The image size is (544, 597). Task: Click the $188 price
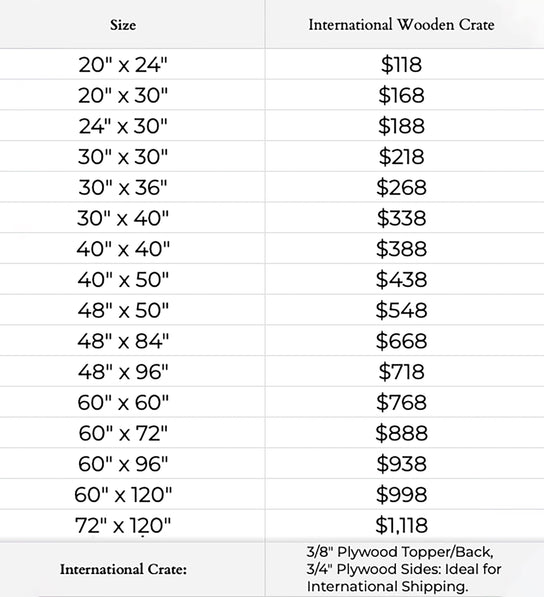pyautogui.click(x=401, y=126)
